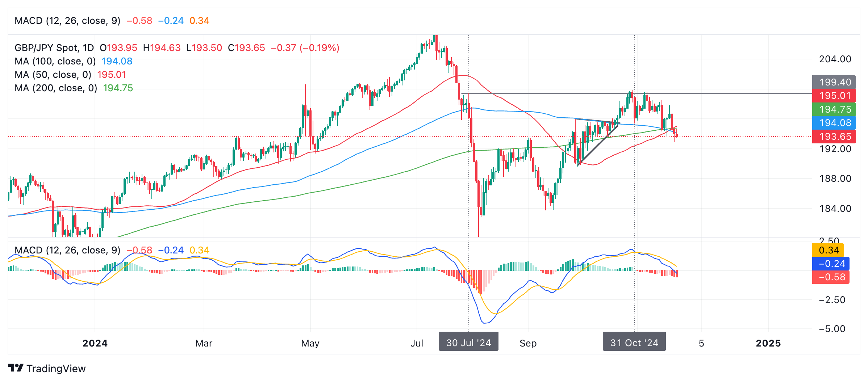868x382 pixels.
Task: Click the orange 0.34 MACD signal tag
Action: click(828, 250)
